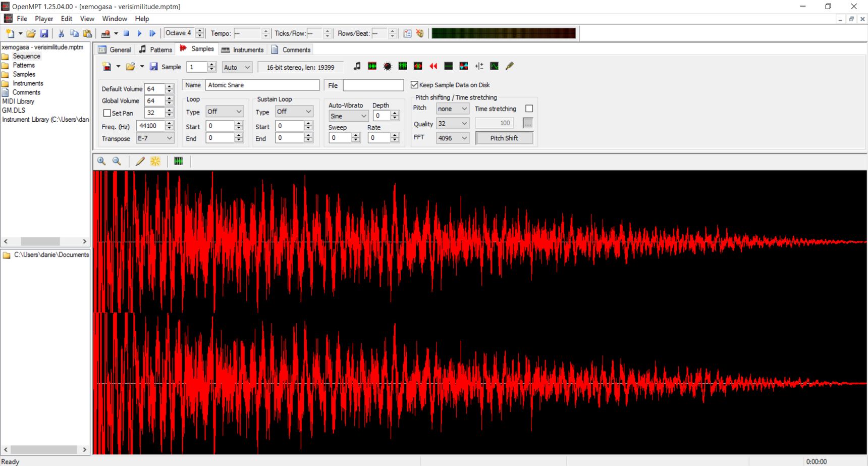Uncheck Keep Sample Data on Disk

(414, 85)
